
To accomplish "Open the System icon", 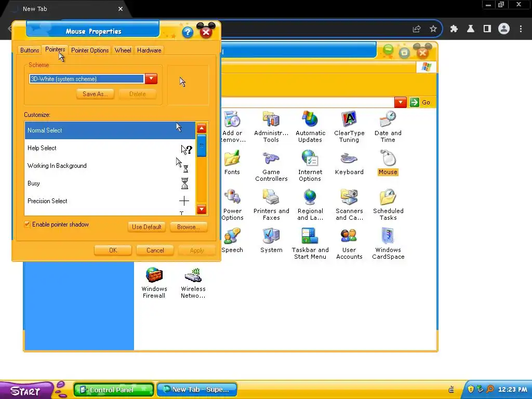I will coord(271,236).
